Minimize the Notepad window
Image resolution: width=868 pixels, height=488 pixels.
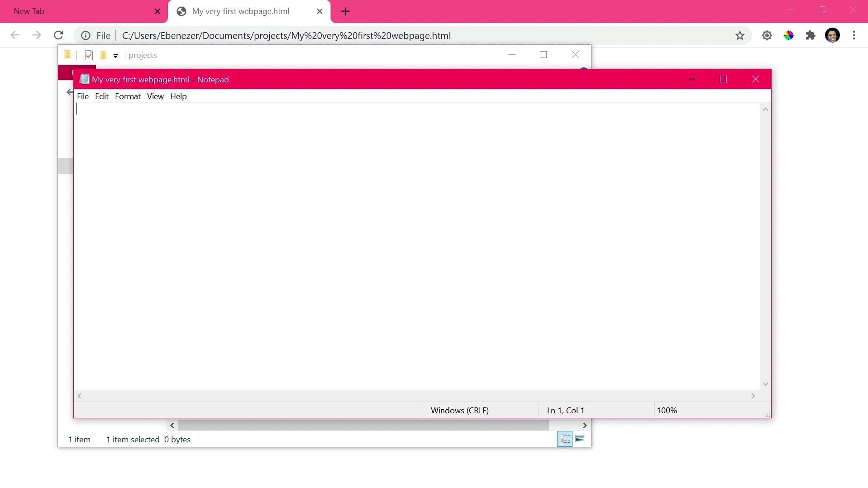click(692, 79)
